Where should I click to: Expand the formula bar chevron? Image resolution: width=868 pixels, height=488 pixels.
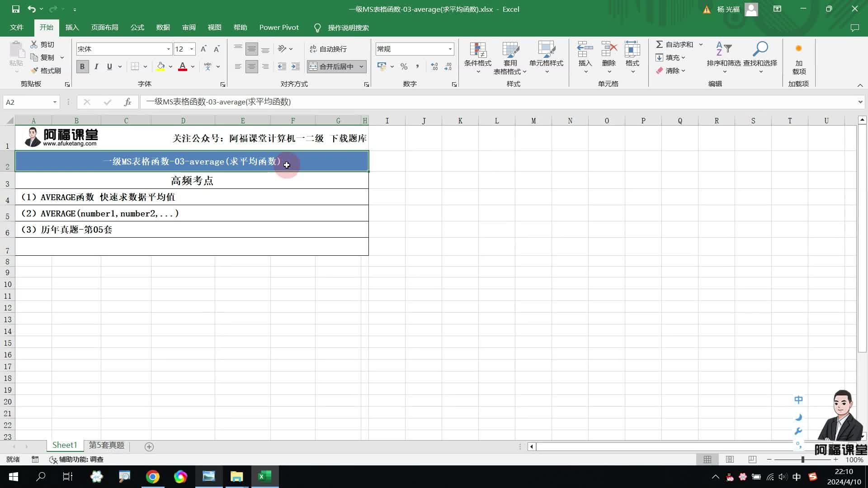pos(860,102)
